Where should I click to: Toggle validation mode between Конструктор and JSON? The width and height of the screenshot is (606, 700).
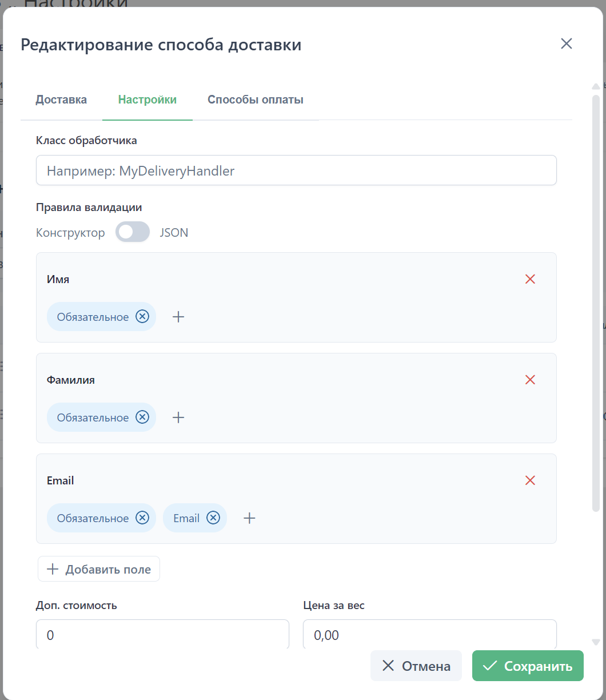point(133,232)
